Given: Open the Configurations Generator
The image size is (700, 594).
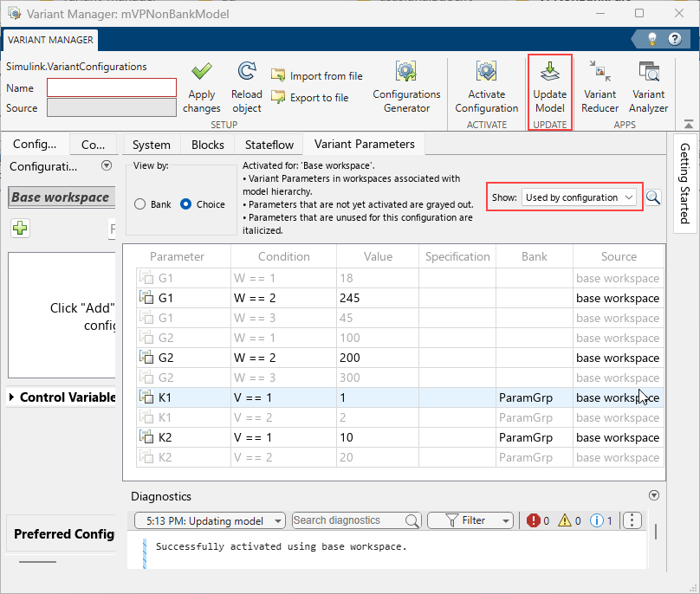Looking at the screenshot, I should [x=406, y=87].
